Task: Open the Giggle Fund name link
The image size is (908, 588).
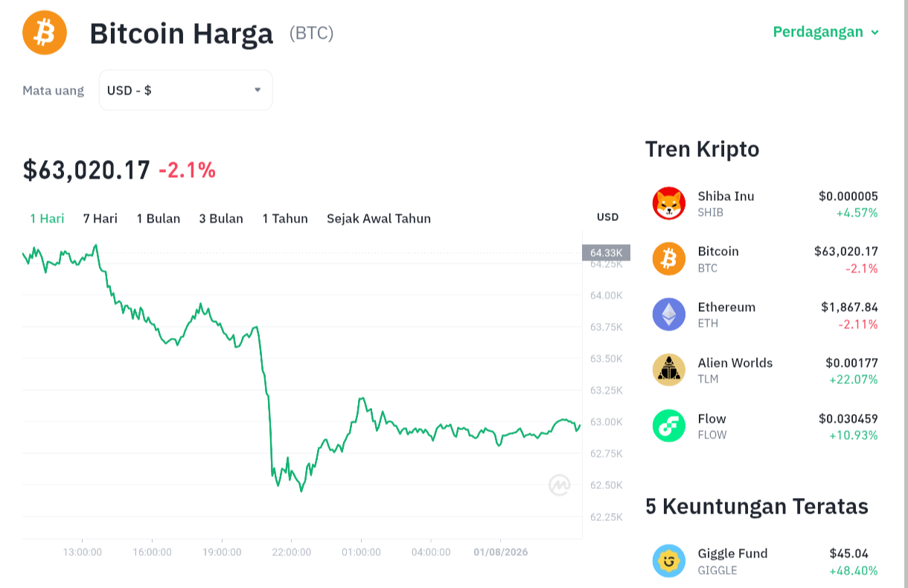Action: [732, 553]
